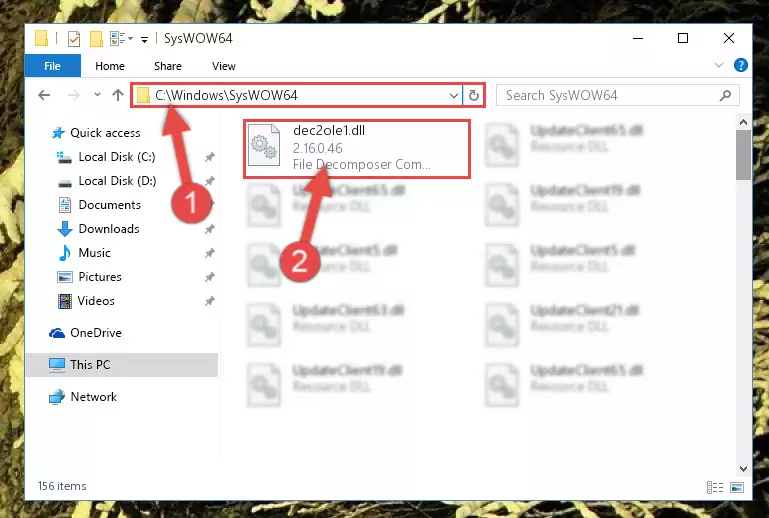Click the Properties checkmark icon in title bar

[74, 38]
